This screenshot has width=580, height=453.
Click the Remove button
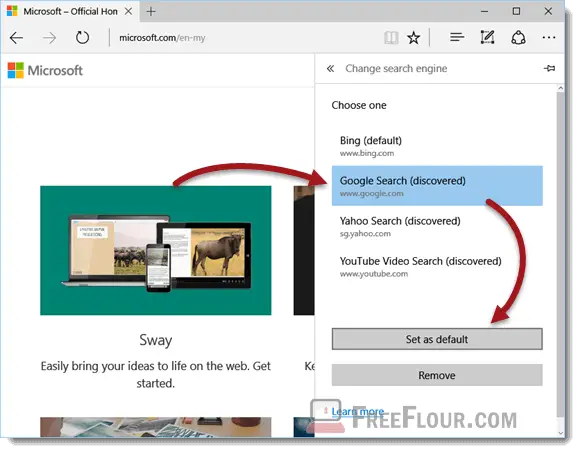point(437,375)
